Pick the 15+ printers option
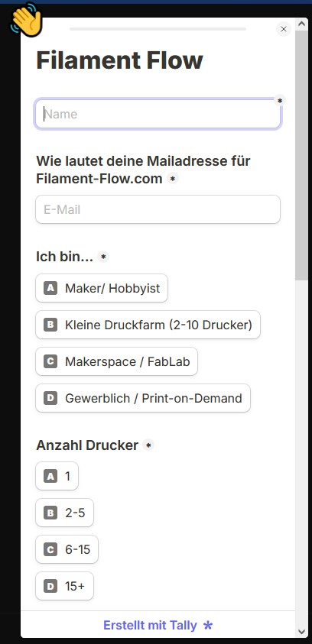312x644 pixels. [x=64, y=586]
